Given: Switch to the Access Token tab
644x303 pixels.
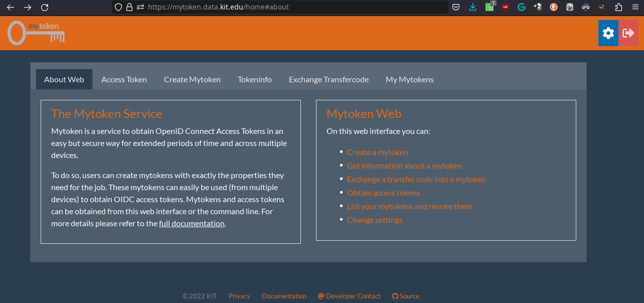Looking at the screenshot, I should coord(124,79).
